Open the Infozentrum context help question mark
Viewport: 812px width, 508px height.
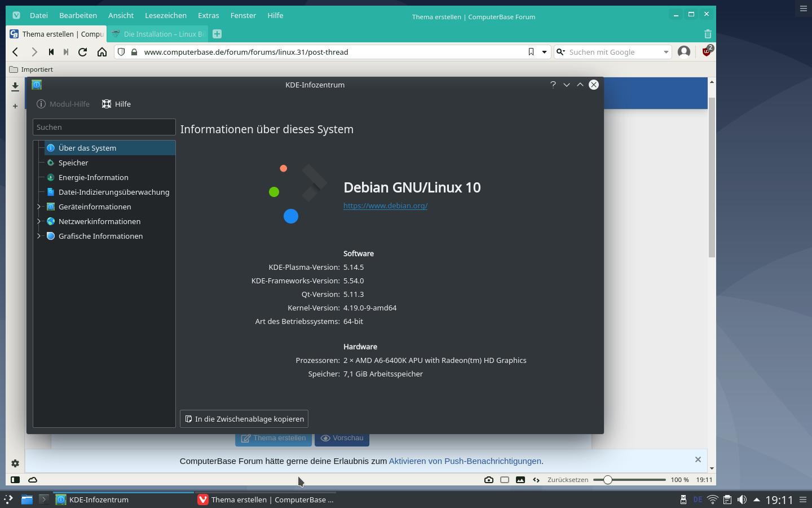[x=553, y=85]
